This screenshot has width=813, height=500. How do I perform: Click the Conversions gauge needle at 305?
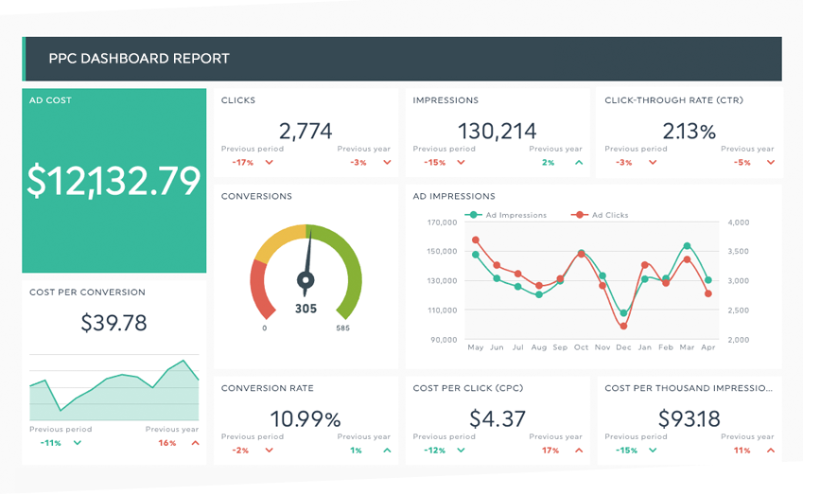306,258
